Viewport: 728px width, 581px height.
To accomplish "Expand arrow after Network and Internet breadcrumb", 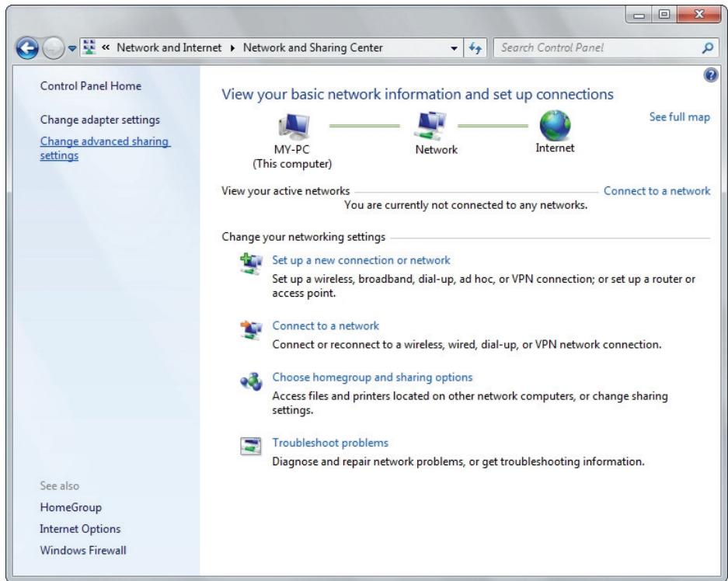I will 232,48.
